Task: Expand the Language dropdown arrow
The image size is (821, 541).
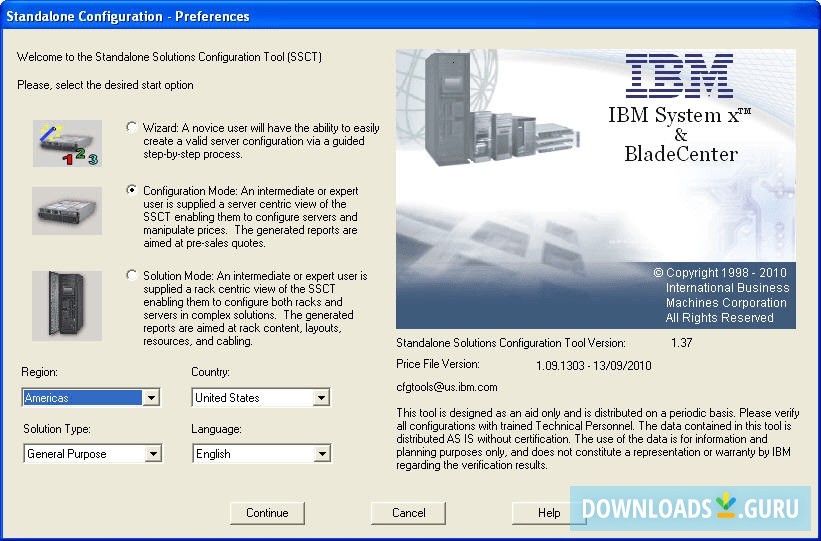Action: pyautogui.click(x=322, y=454)
